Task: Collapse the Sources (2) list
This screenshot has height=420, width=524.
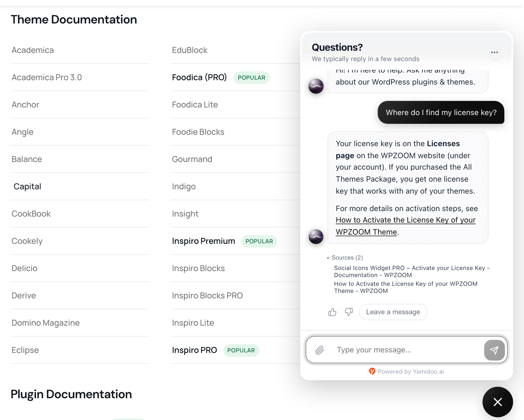Action: [345, 258]
